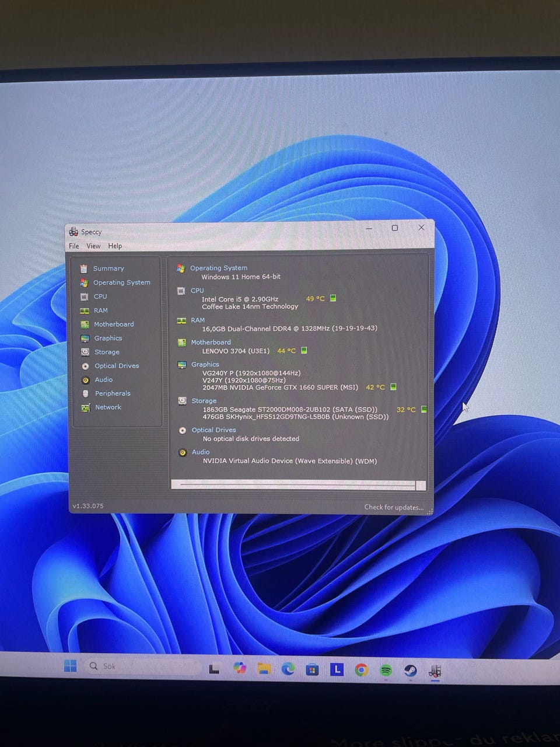Select CPU in the left sidebar
Screen dimensions: 560x747
click(100, 296)
